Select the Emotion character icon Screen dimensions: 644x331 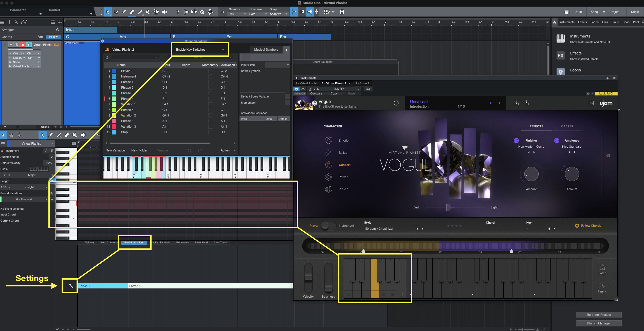(329, 141)
